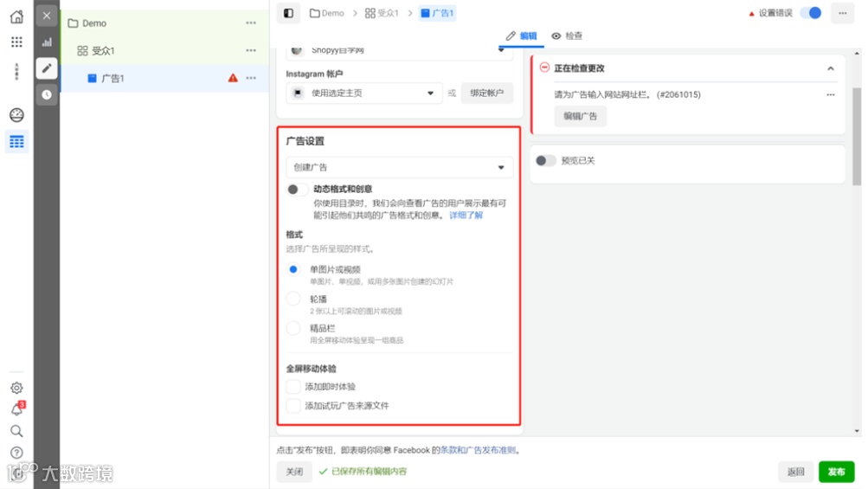Click scrollbar down arrow at right
Screen dimensions: 868x489
(x=857, y=431)
